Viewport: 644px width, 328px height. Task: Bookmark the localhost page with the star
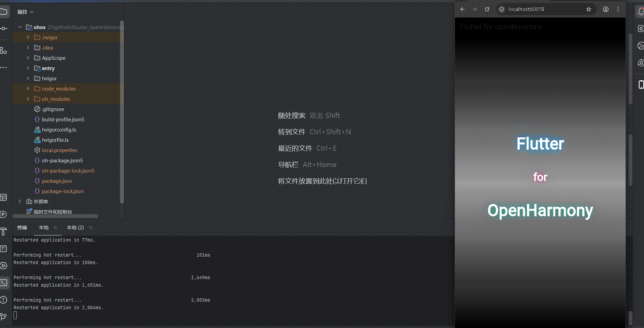[x=589, y=9]
